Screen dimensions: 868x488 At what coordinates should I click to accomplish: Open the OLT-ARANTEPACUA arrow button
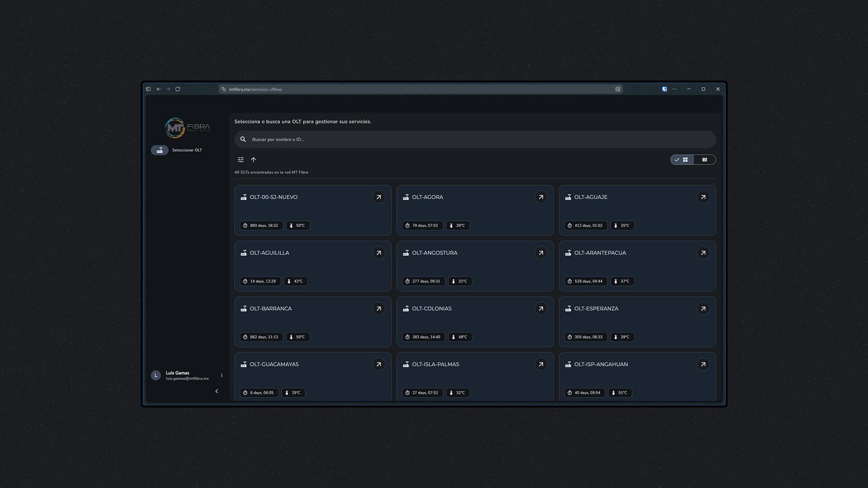pyautogui.click(x=703, y=253)
